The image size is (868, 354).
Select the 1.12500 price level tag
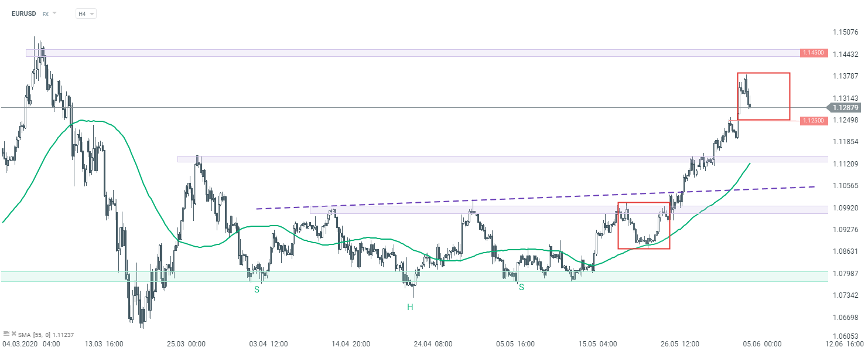click(814, 121)
